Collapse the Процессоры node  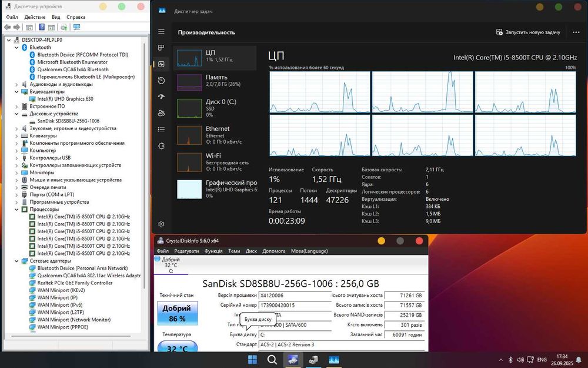[16, 209]
